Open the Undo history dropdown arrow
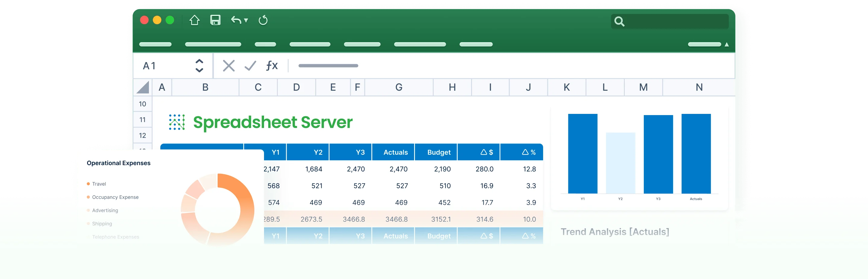 click(x=246, y=20)
